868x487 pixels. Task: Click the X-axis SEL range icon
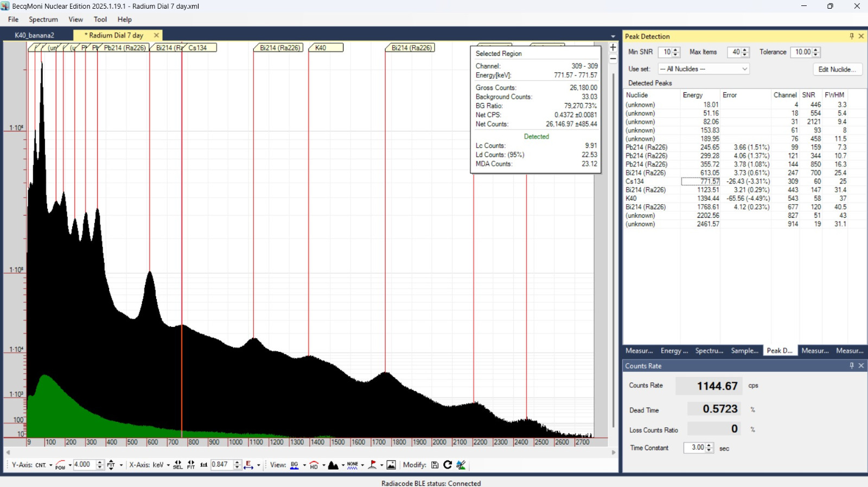click(177, 465)
